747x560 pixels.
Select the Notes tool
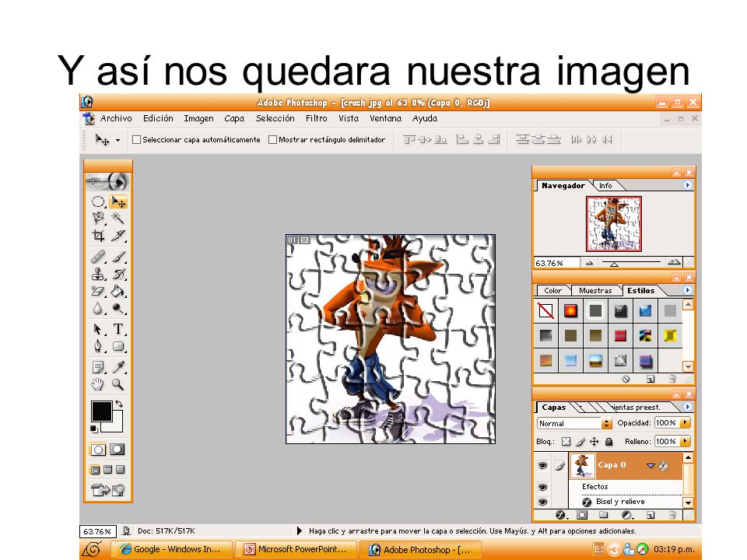[x=98, y=367]
